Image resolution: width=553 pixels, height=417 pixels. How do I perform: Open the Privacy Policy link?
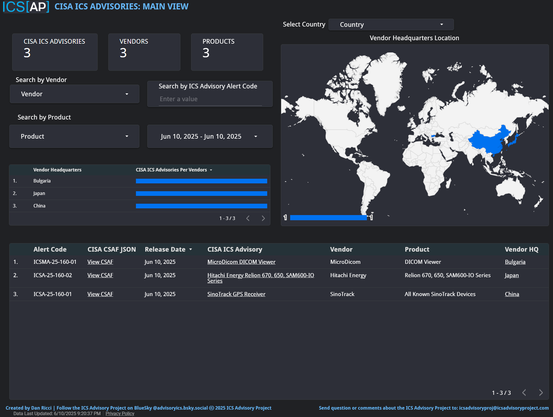(x=120, y=413)
